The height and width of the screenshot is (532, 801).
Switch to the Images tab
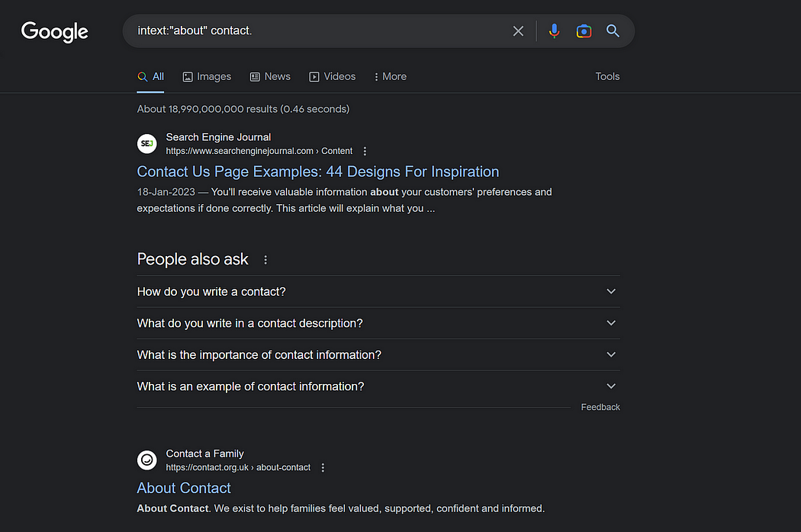click(x=207, y=76)
